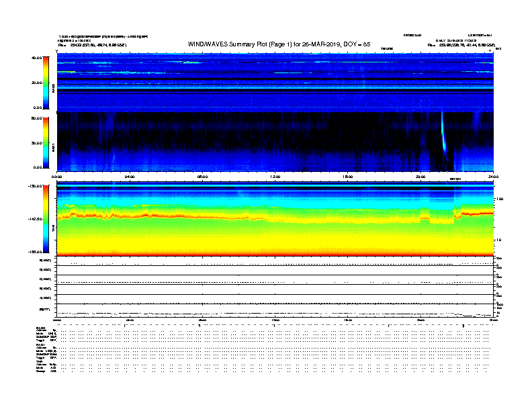Viewport: 532px width, 411px height.
Task: Click the WIND/WAVES Summary Plot title
Action: coord(279,44)
